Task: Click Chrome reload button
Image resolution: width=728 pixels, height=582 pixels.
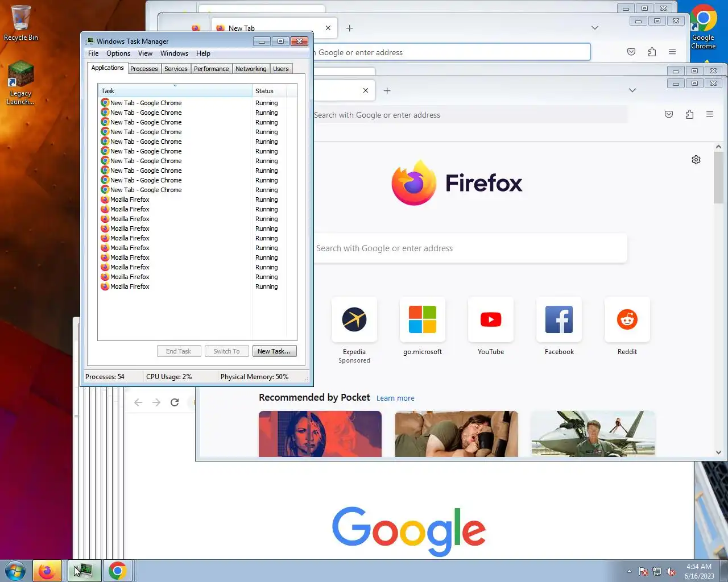Action: click(175, 402)
